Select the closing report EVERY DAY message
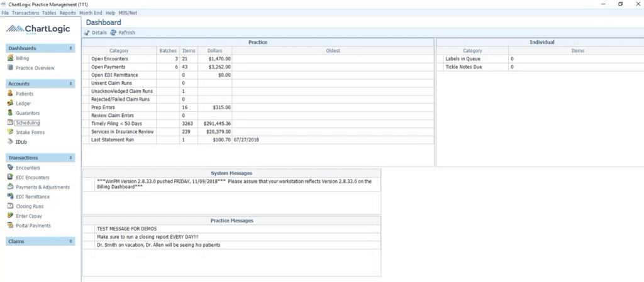 (231, 237)
